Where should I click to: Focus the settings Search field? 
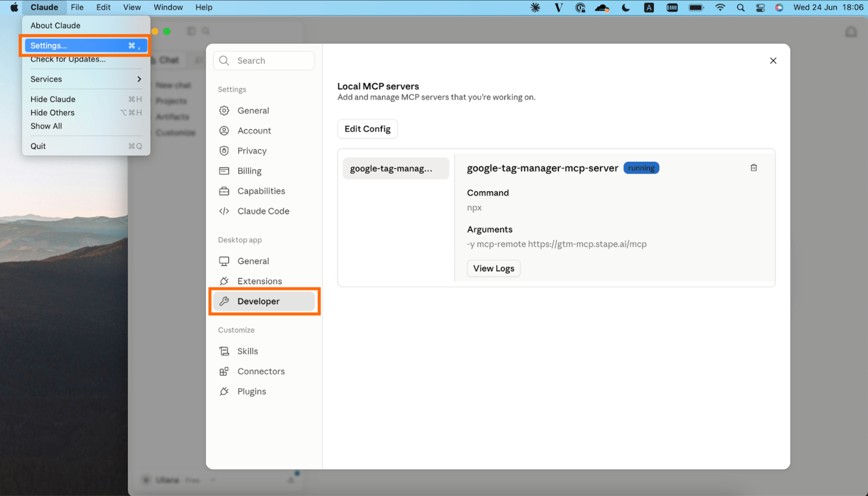click(x=264, y=61)
